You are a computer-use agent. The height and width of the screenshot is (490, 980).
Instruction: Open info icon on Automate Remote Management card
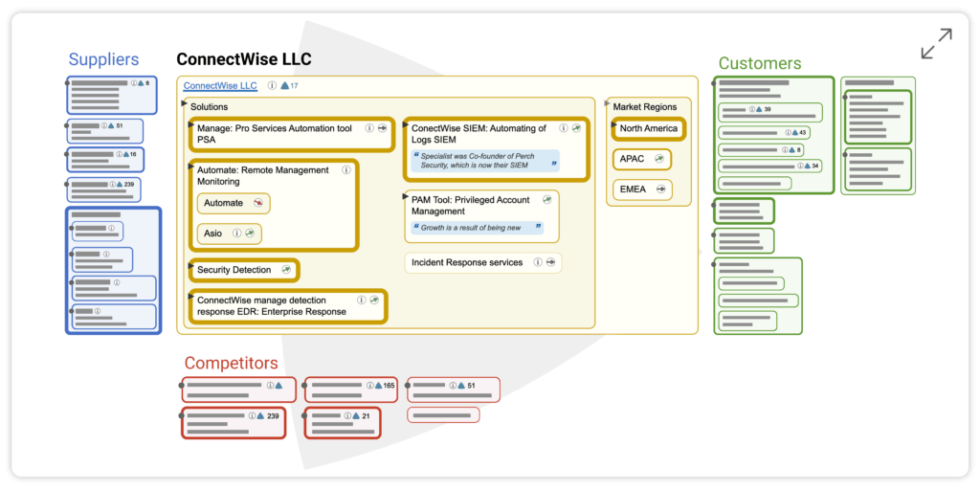pyautogui.click(x=346, y=170)
